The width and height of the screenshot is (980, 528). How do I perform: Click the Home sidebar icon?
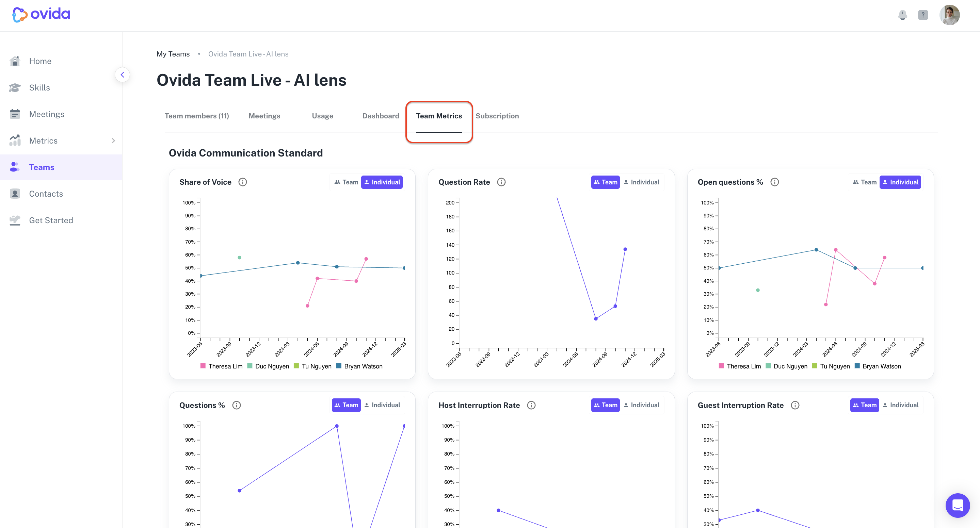[15, 61]
